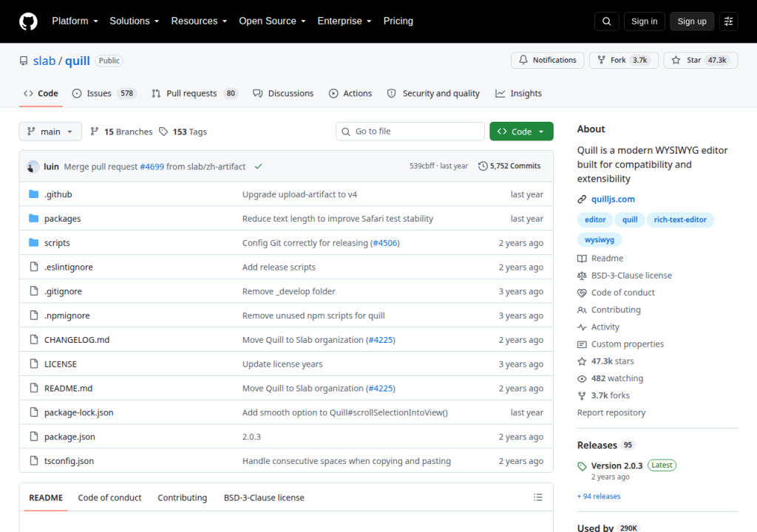
Task: Switch to the Issues tab
Action: point(103,93)
